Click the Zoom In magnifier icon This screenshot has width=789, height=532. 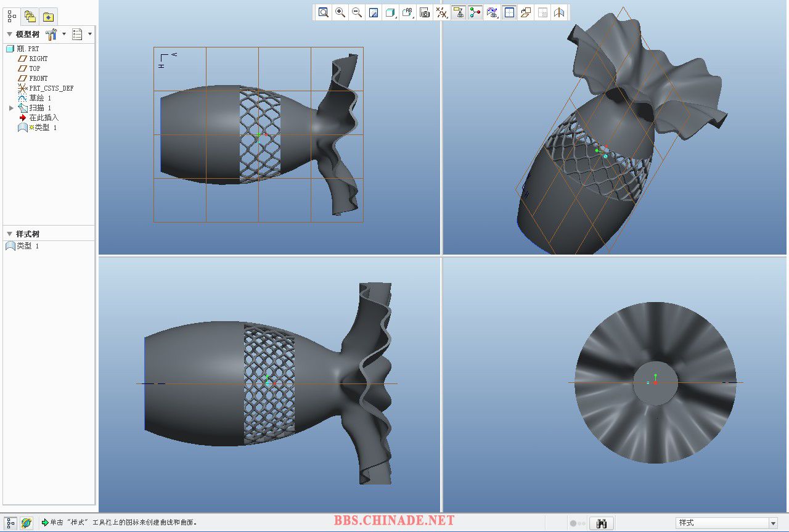340,12
